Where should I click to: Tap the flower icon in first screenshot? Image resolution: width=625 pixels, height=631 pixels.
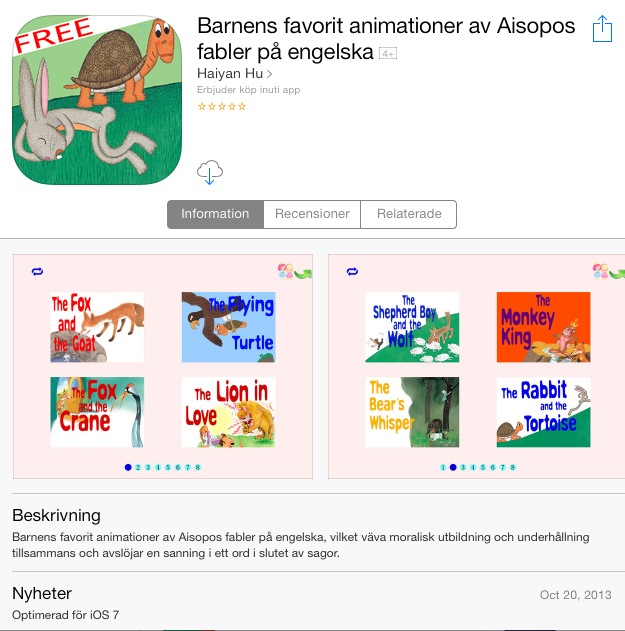pos(285,270)
